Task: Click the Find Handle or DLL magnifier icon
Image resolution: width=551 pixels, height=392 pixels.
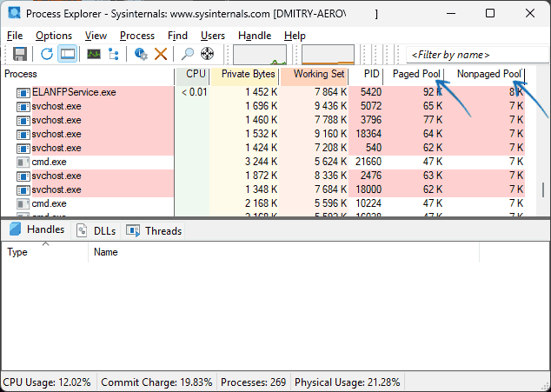Action: point(188,54)
